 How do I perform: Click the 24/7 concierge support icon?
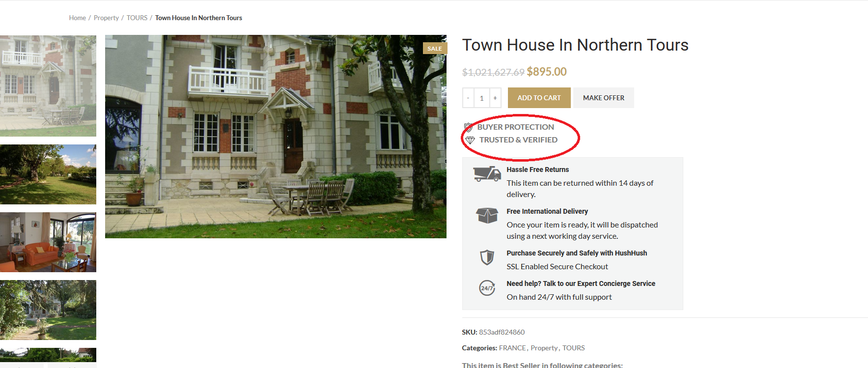pyautogui.click(x=487, y=288)
